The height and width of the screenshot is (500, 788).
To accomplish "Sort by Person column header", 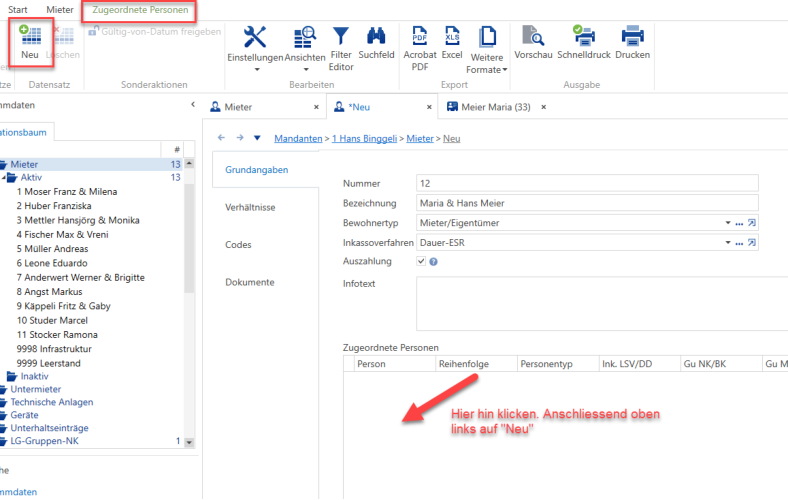I will [x=395, y=364].
